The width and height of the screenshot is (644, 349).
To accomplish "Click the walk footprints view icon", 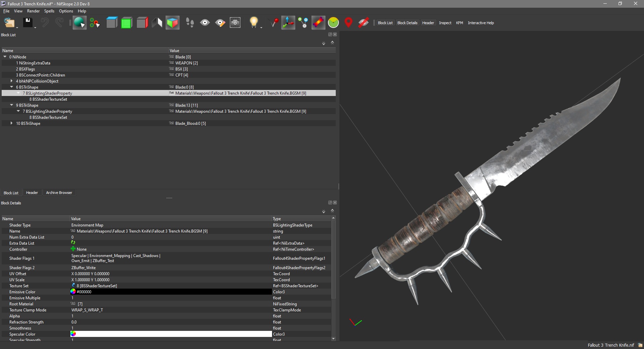I will [x=190, y=23].
